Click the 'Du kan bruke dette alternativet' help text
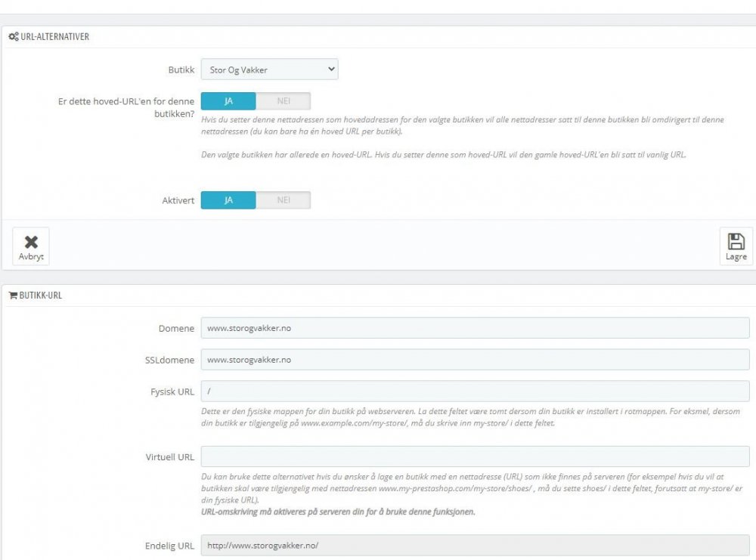The width and height of the screenshot is (756, 560). tap(472, 488)
